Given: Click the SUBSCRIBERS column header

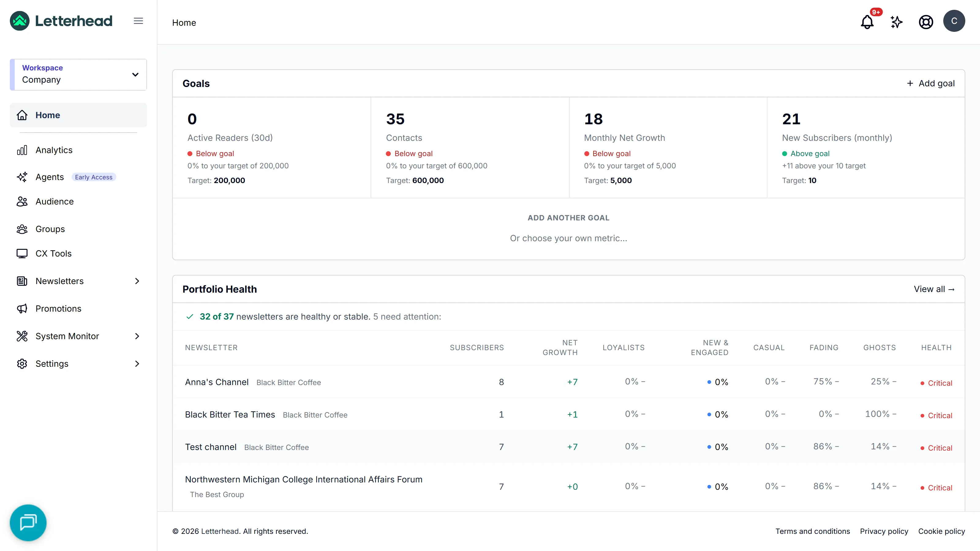Looking at the screenshot, I should [x=477, y=347].
